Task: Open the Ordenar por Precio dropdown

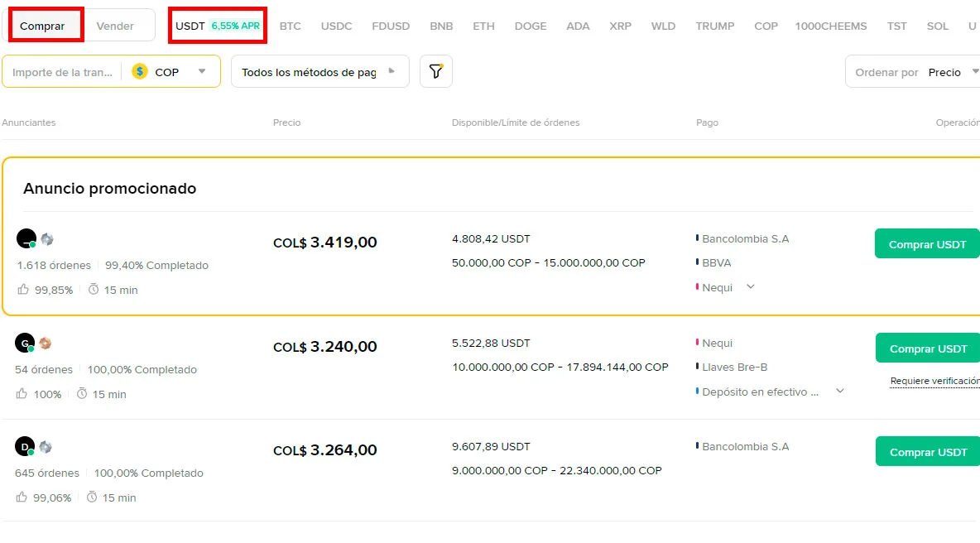Action: point(912,72)
